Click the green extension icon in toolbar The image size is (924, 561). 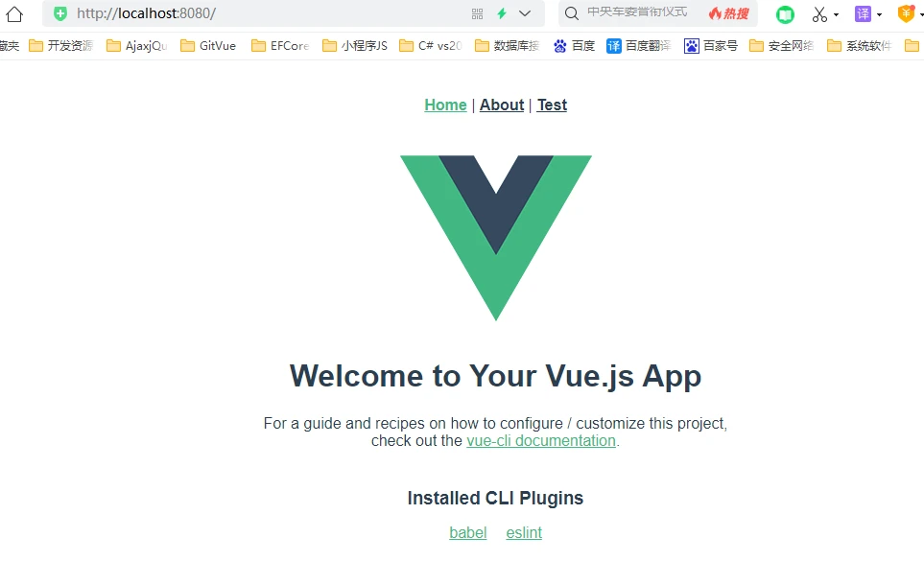(785, 14)
